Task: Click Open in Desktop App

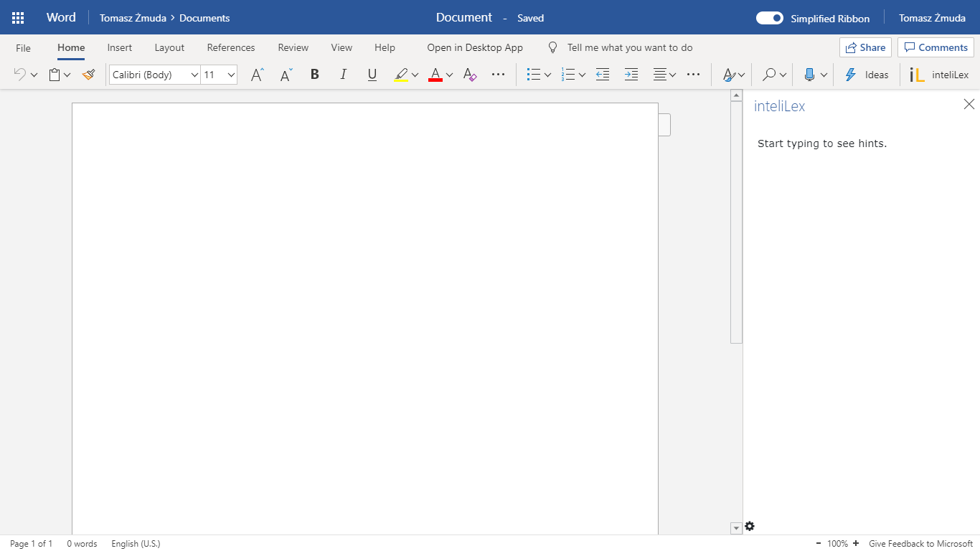Action: click(x=475, y=47)
